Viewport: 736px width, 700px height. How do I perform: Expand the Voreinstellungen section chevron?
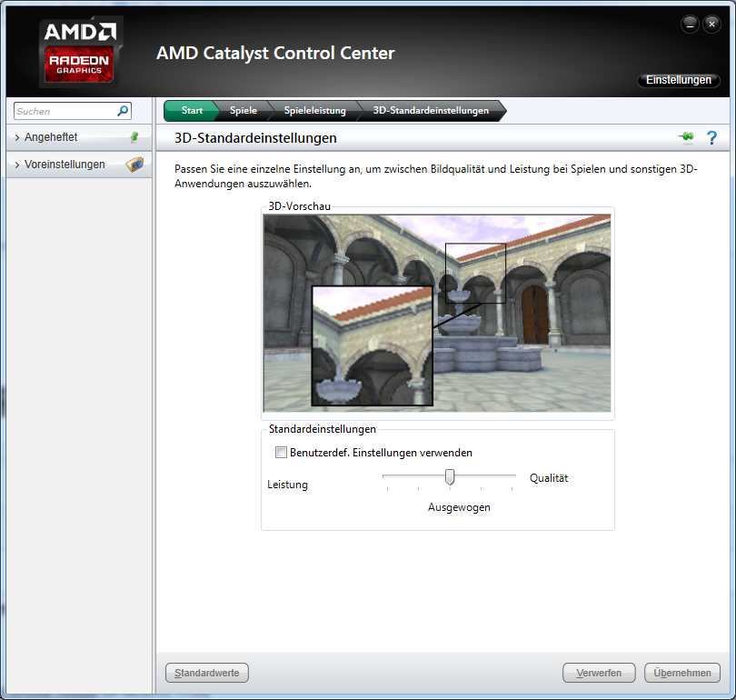pos(17,165)
